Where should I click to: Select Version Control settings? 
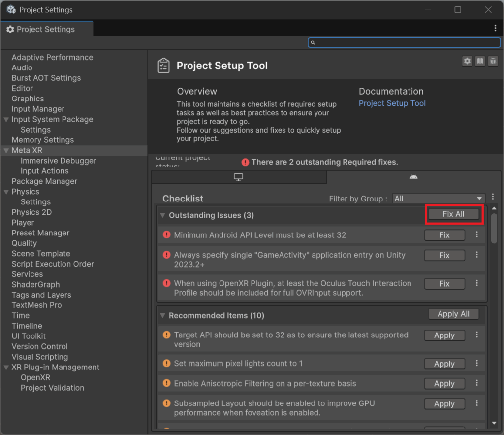coord(40,346)
